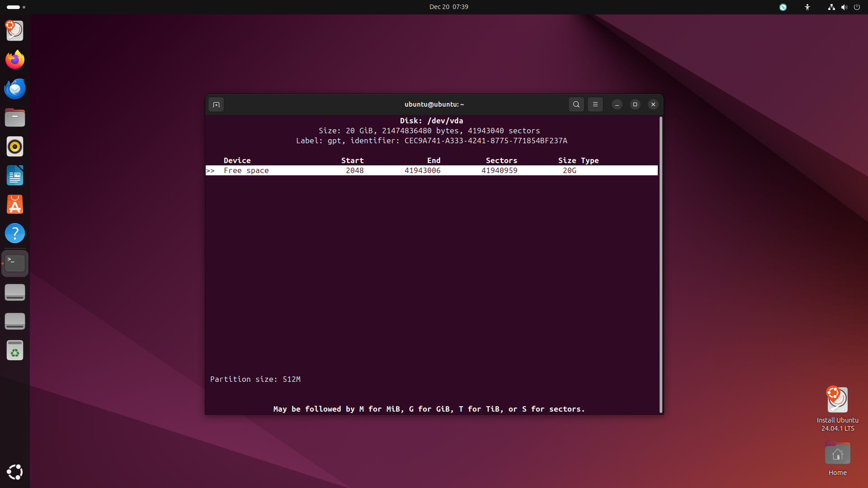Click the 2048 start sector value

[354, 170]
